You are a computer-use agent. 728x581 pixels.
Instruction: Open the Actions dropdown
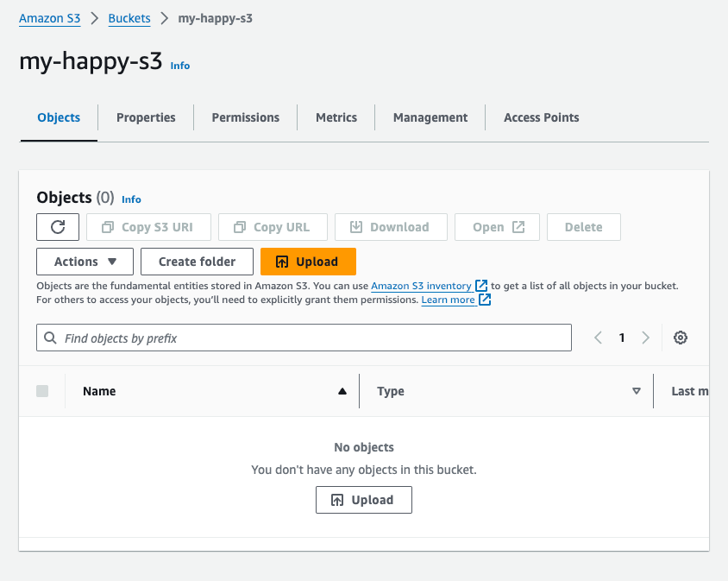pos(85,262)
